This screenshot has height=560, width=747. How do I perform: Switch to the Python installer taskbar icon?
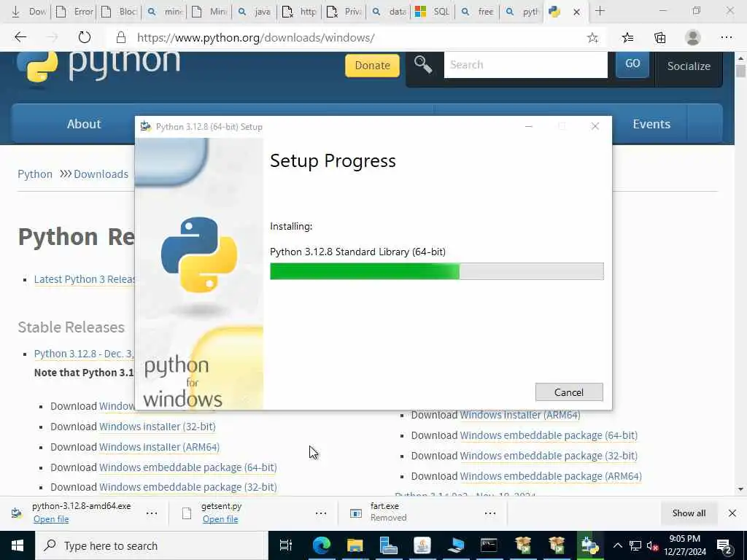pyautogui.click(x=589, y=545)
